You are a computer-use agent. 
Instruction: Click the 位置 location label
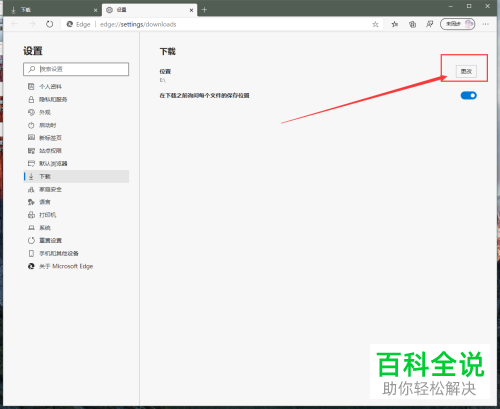point(165,71)
